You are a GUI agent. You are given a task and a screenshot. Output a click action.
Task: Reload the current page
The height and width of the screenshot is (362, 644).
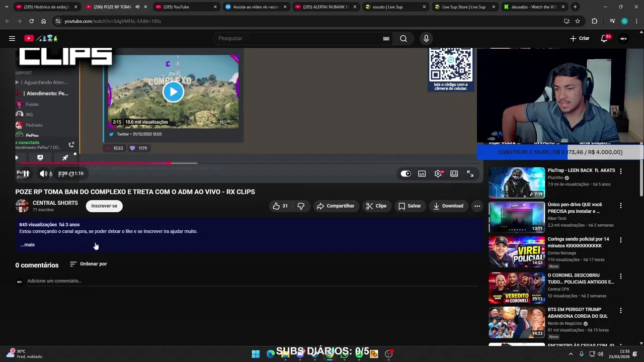point(31,21)
